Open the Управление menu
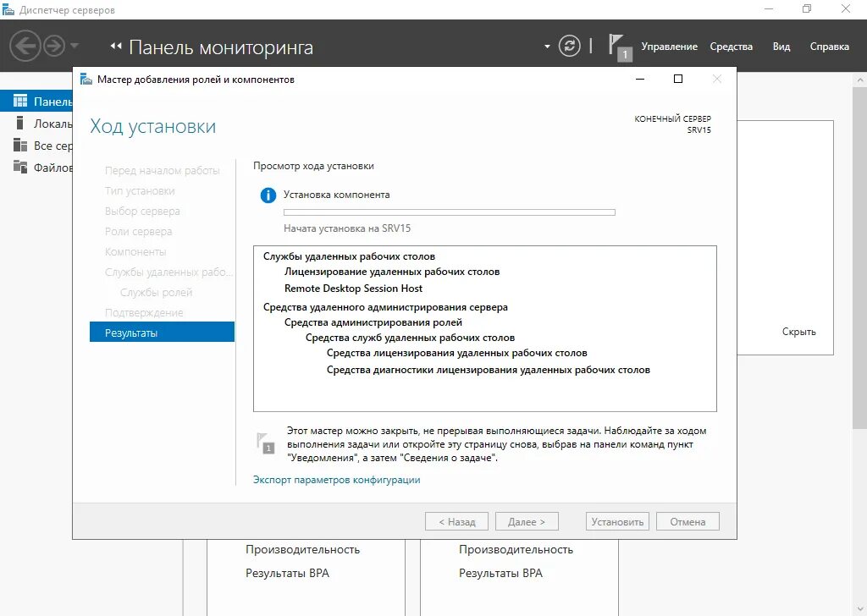 click(669, 47)
